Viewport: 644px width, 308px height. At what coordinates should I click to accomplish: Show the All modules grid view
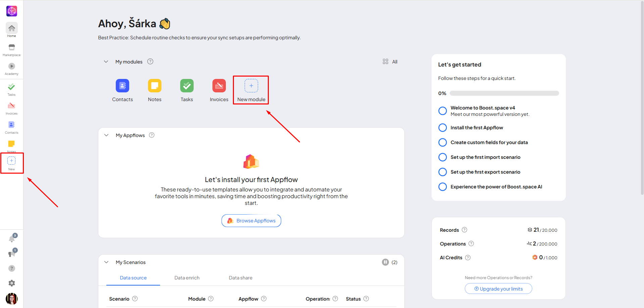pos(390,61)
